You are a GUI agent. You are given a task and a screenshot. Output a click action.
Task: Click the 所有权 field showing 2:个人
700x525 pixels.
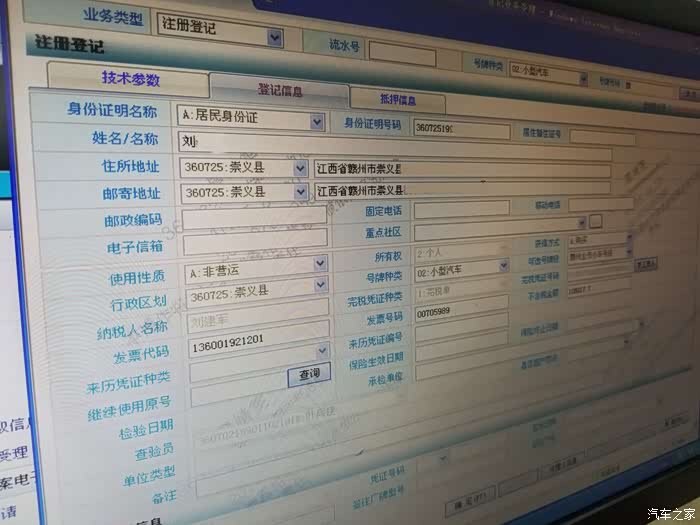(x=460, y=251)
